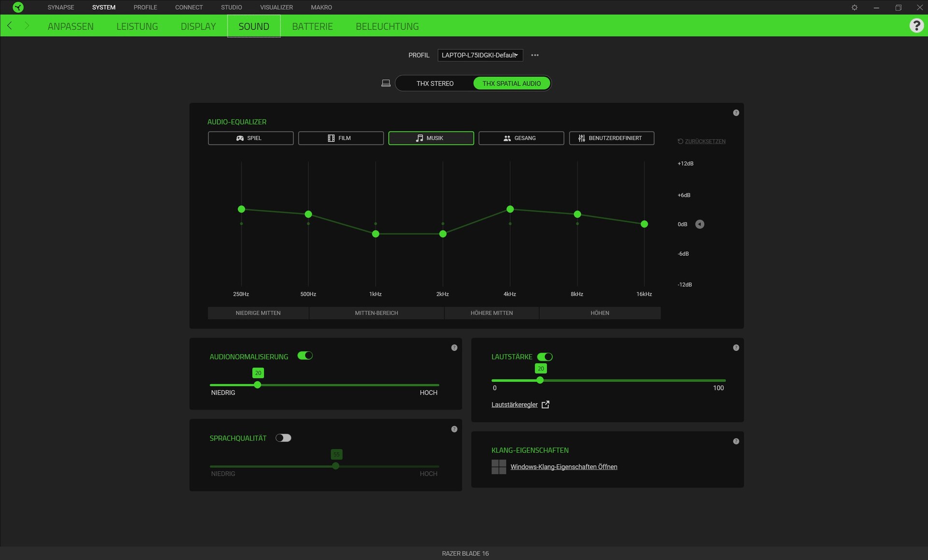This screenshot has width=928, height=560.
Task: Open Lautstärkeregler external link icon
Action: pyautogui.click(x=545, y=405)
